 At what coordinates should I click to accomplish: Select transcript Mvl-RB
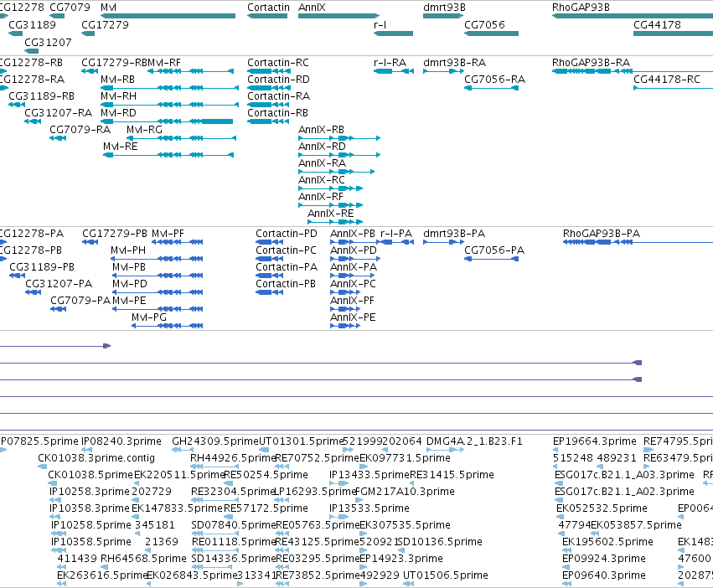[x=118, y=79]
